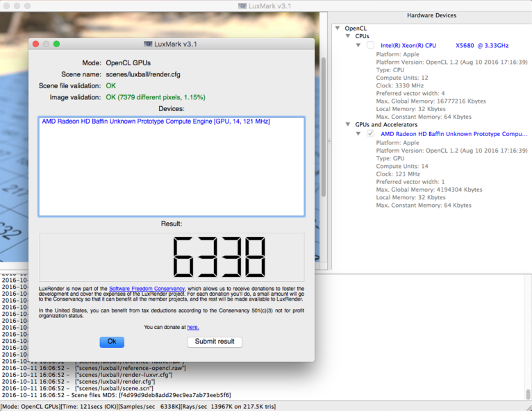
Task: Collapse the OpenCL tree node
Action: click(338, 28)
